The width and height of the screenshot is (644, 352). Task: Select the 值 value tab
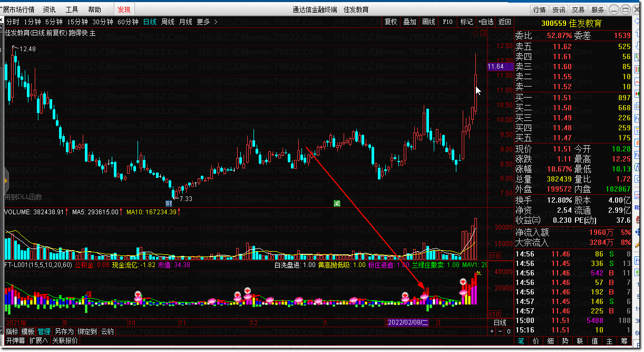tap(595, 341)
